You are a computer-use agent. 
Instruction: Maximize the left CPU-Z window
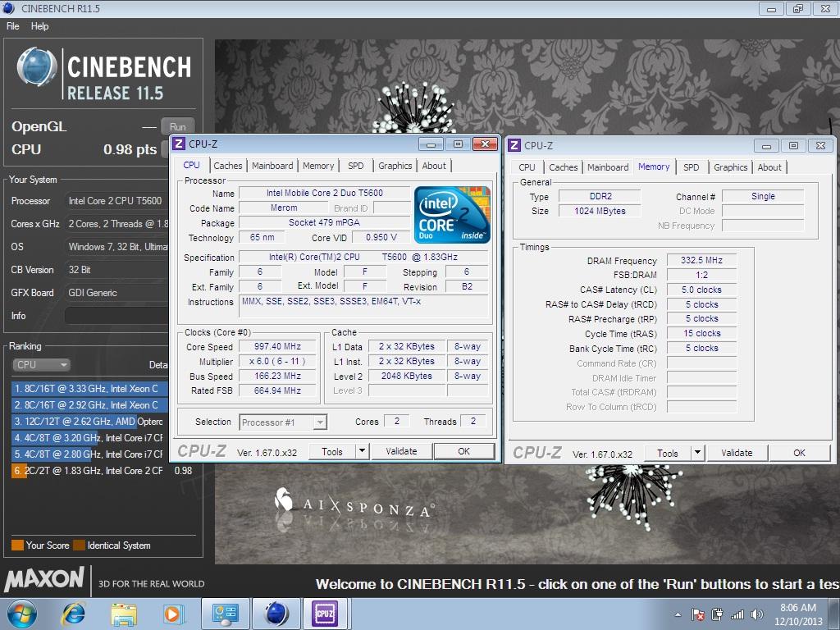[458, 144]
